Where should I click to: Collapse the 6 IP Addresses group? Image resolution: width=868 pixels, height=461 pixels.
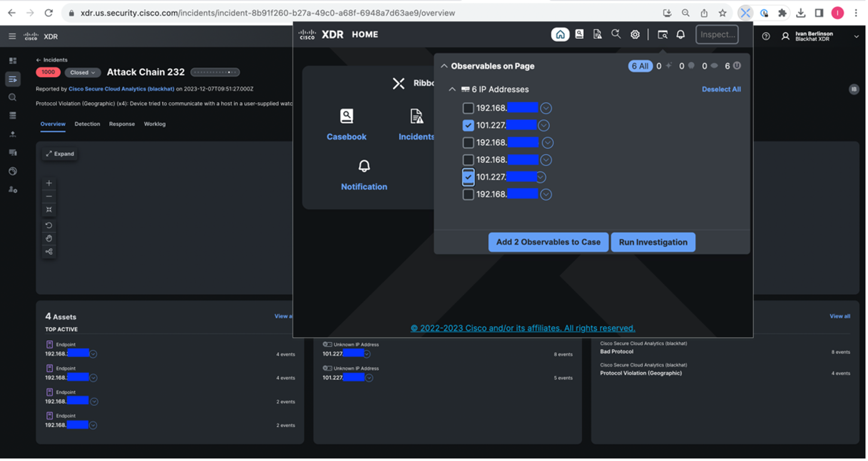(x=453, y=90)
